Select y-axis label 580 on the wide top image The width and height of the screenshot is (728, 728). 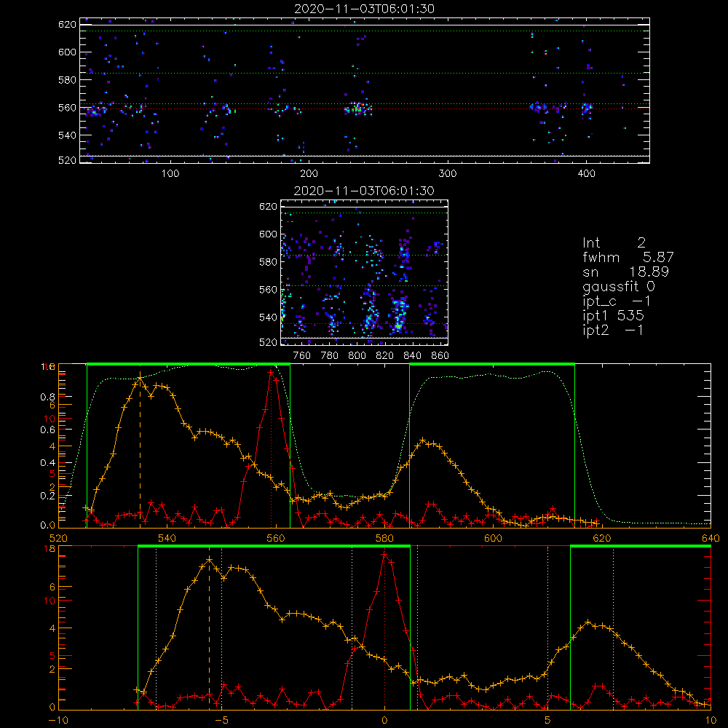67,80
